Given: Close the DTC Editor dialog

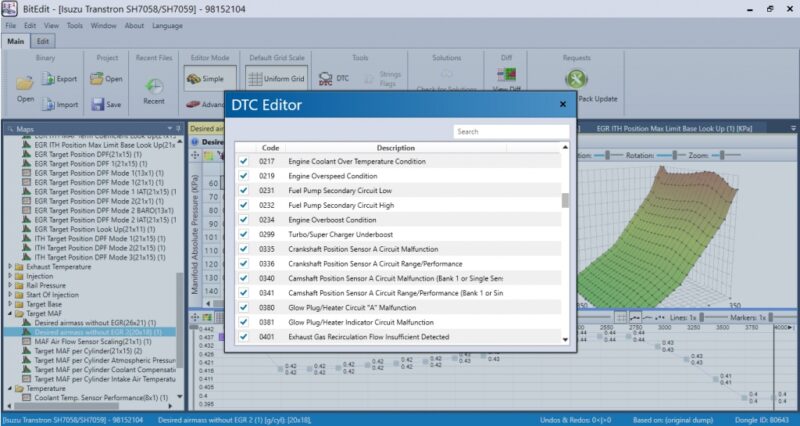Looking at the screenshot, I should pos(563,103).
